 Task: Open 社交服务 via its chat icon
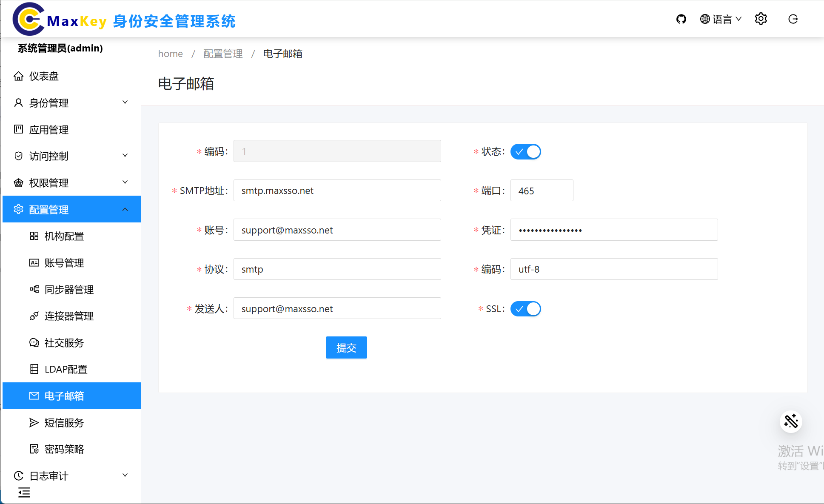[34, 342]
